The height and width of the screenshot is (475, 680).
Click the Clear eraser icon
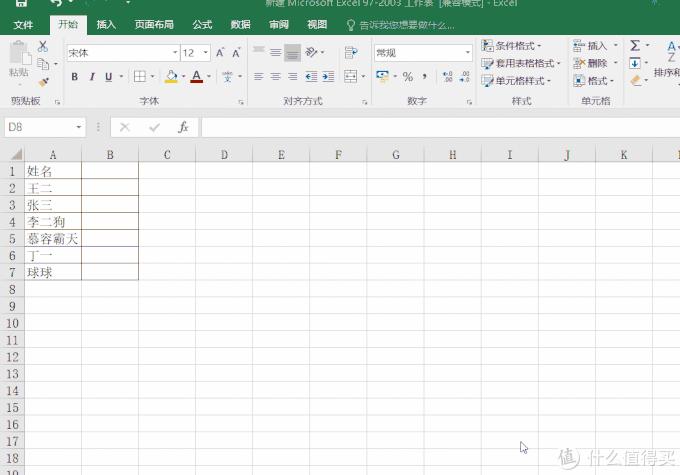point(635,80)
